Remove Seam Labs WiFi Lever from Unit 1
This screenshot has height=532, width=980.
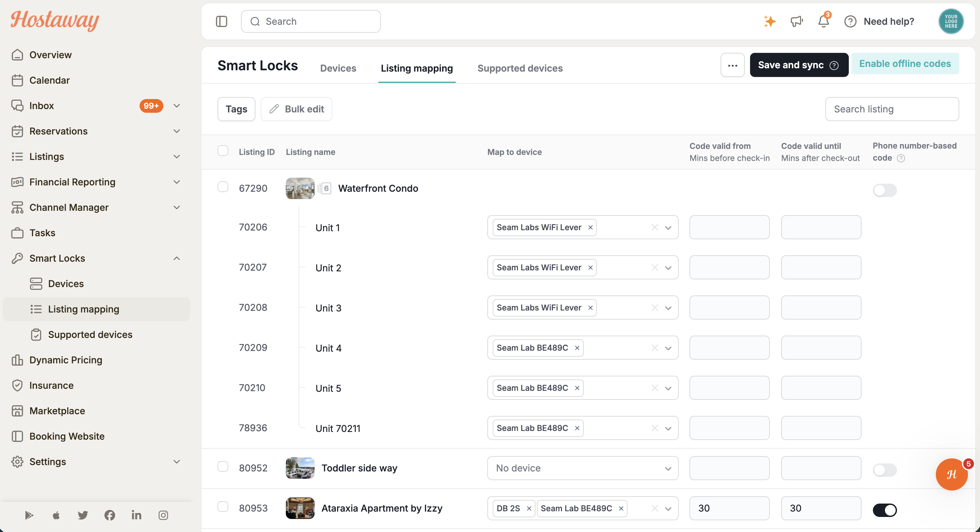pyautogui.click(x=590, y=228)
